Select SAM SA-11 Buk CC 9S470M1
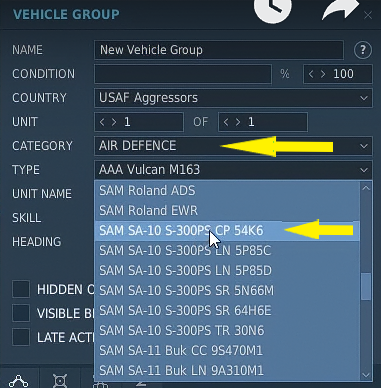 (x=227, y=351)
